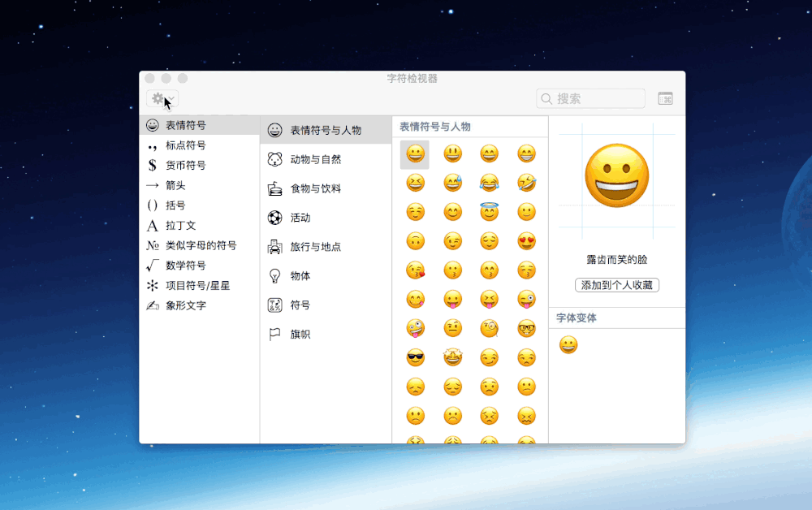Select the nerd face with glasses emoji
This screenshot has height=510, width=812.
526,328
